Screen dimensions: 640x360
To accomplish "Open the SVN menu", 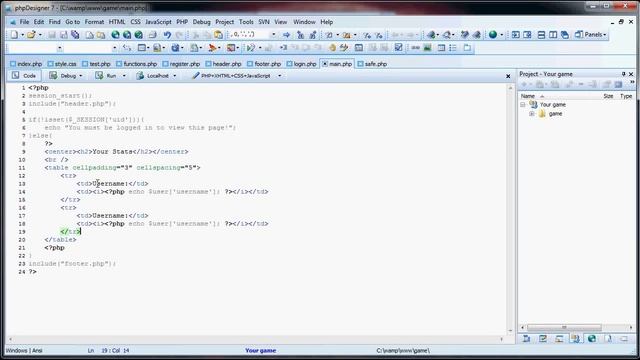I will pyautogui.click(x=264, y=22).
